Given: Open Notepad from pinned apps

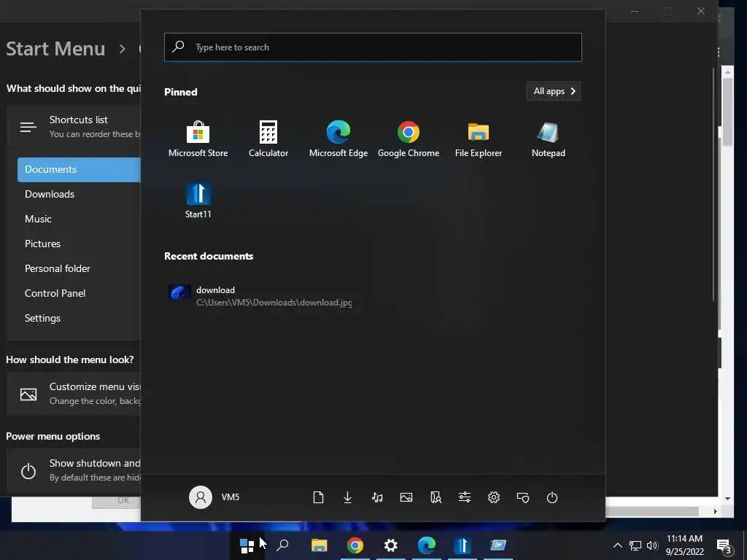Looking at the screenshot, I should coord(549,139).
